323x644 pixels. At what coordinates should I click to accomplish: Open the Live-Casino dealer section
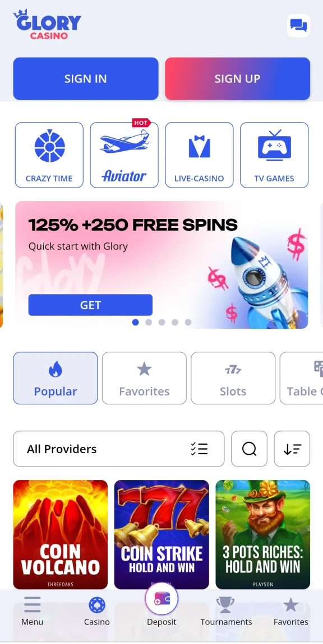(199, 155)
